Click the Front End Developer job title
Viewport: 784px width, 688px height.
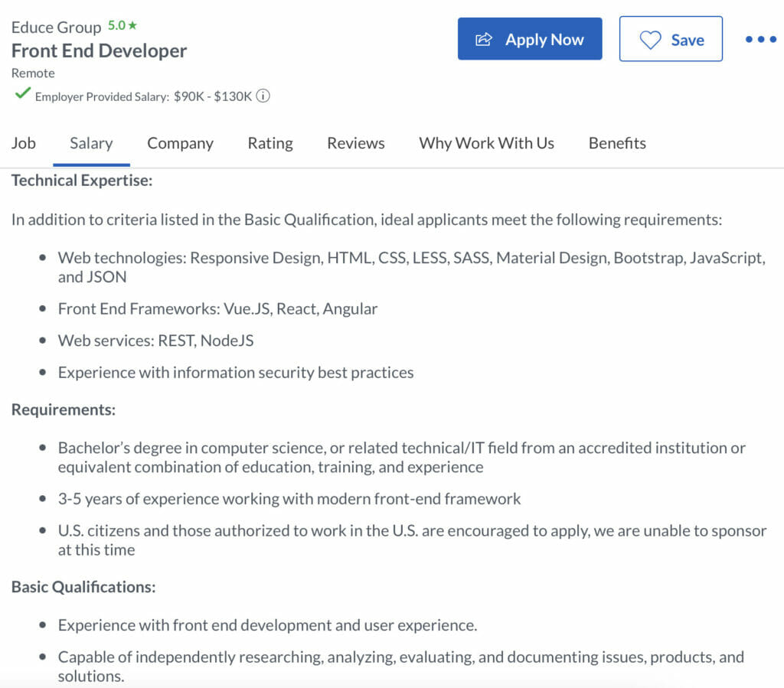click(100, 51)
